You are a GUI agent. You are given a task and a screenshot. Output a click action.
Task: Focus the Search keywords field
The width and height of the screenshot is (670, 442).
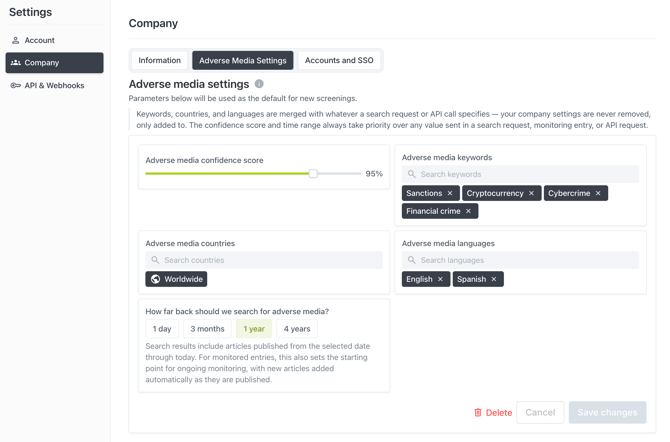pyautogui.click(x=520, y=174)
